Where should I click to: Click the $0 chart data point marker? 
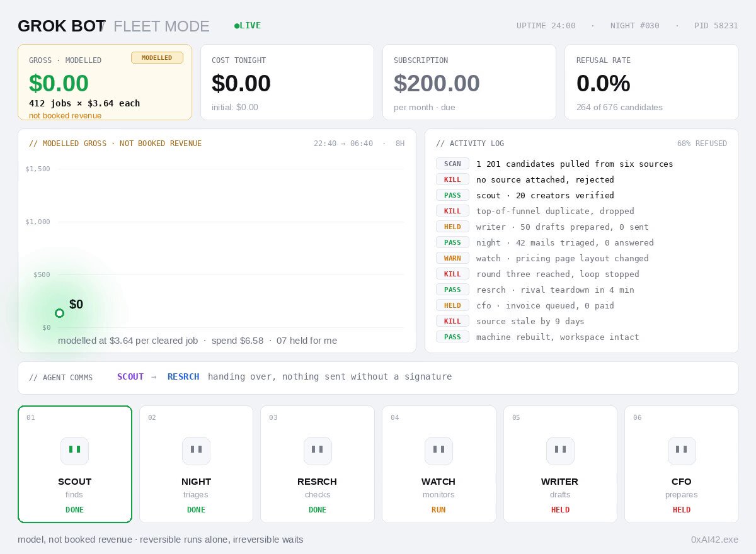pos(59,313)
